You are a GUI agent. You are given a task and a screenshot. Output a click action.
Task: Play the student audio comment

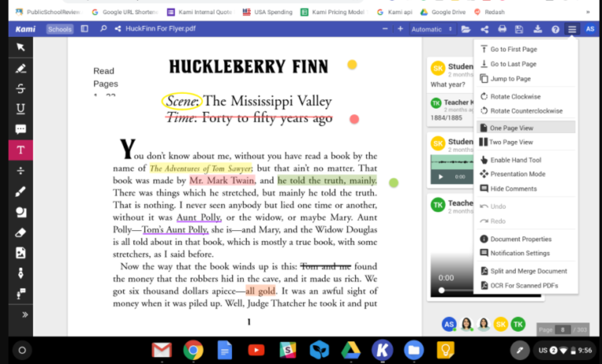[441, 177]
